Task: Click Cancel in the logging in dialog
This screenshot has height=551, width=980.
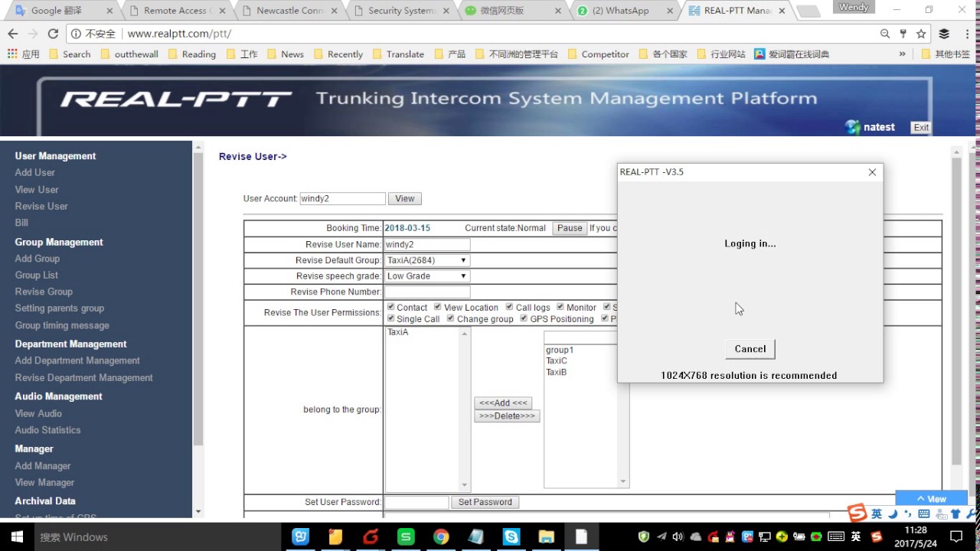Action: point(750,349)
